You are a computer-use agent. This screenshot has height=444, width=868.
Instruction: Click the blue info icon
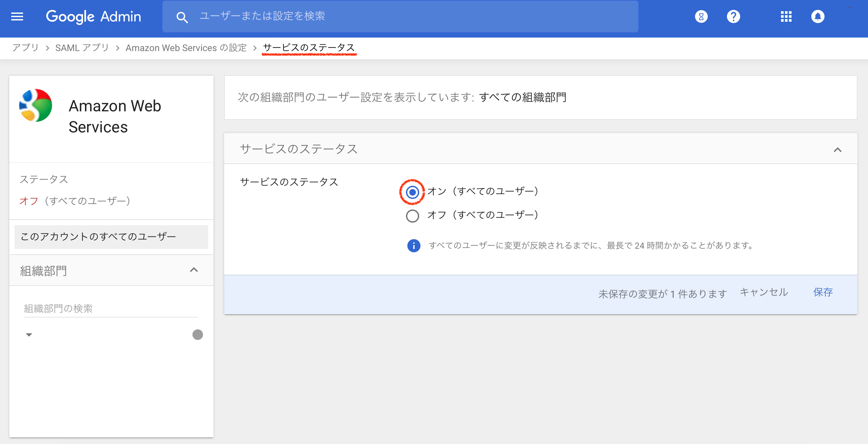point(414,246)
